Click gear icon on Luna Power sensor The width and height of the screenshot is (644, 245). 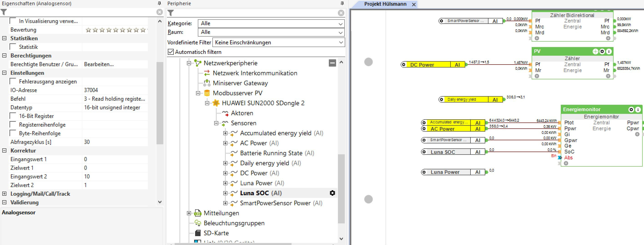(x=424, y=172)
